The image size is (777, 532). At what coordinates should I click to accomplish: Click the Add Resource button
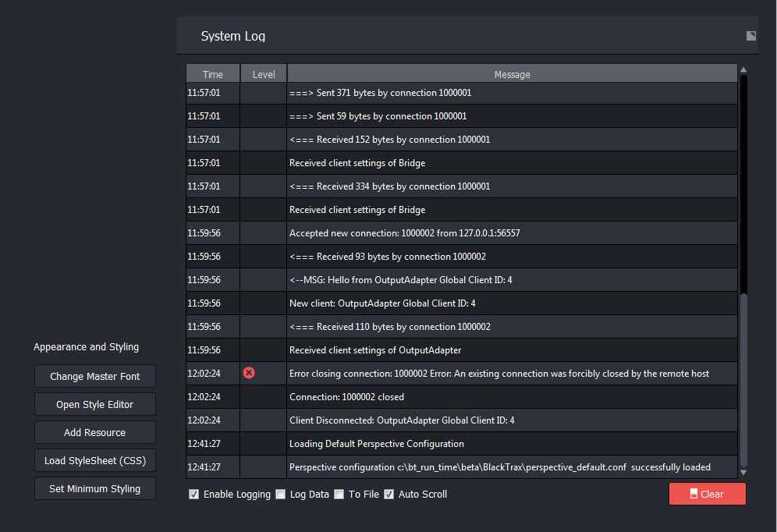click(x=95, y=432)
